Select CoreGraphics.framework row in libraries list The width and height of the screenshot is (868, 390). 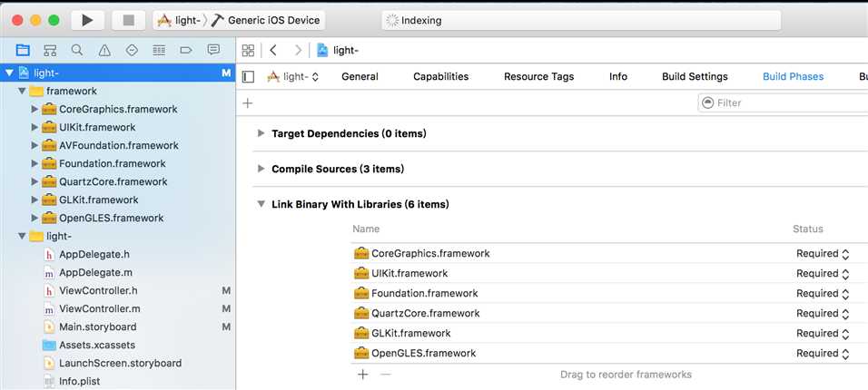609,253
